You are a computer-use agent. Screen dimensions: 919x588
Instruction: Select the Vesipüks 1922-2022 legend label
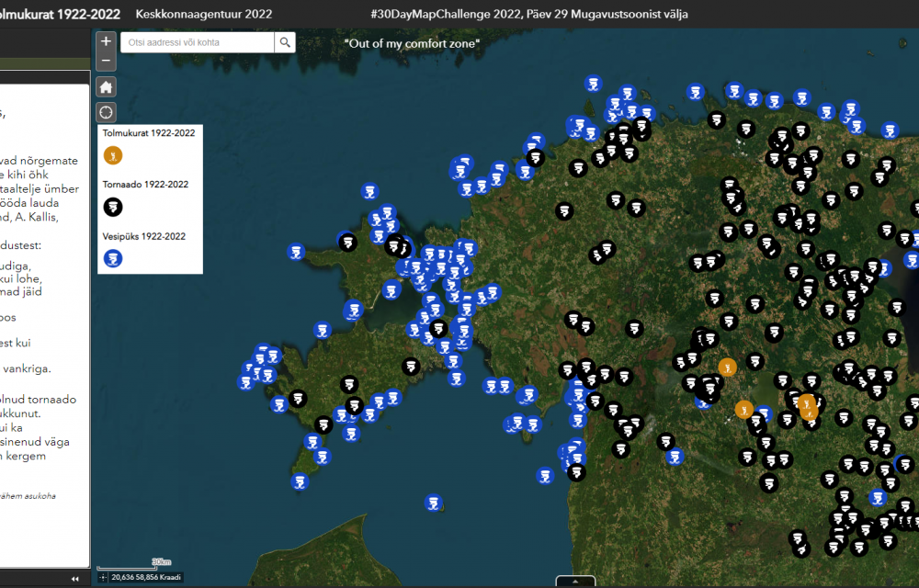coord(144,237)
